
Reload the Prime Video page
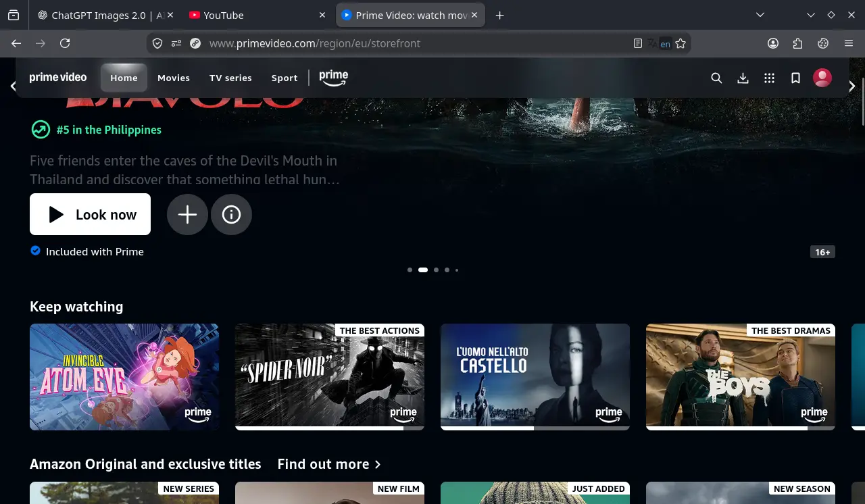(x=65, y=43)
